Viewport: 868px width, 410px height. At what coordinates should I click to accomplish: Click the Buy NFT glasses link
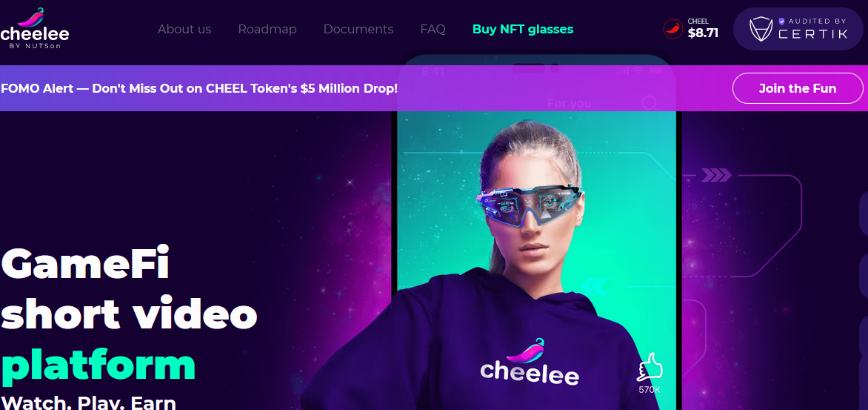click(x=523, y=30)
